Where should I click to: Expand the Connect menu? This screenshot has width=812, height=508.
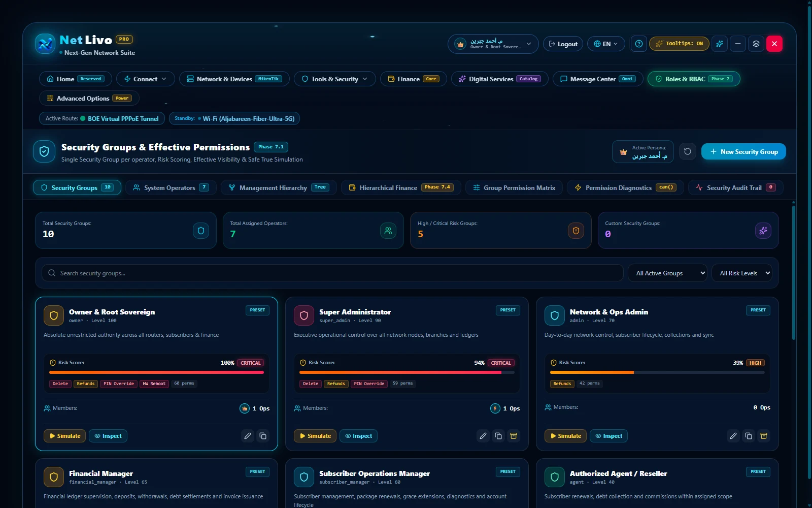click(146, 79)
